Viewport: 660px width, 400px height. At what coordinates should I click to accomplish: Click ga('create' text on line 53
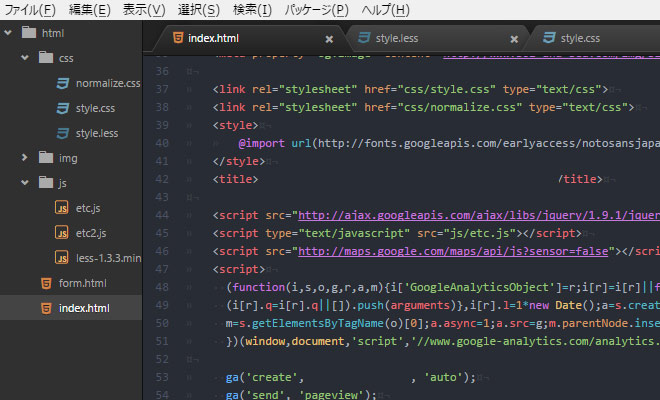point(264,377)
